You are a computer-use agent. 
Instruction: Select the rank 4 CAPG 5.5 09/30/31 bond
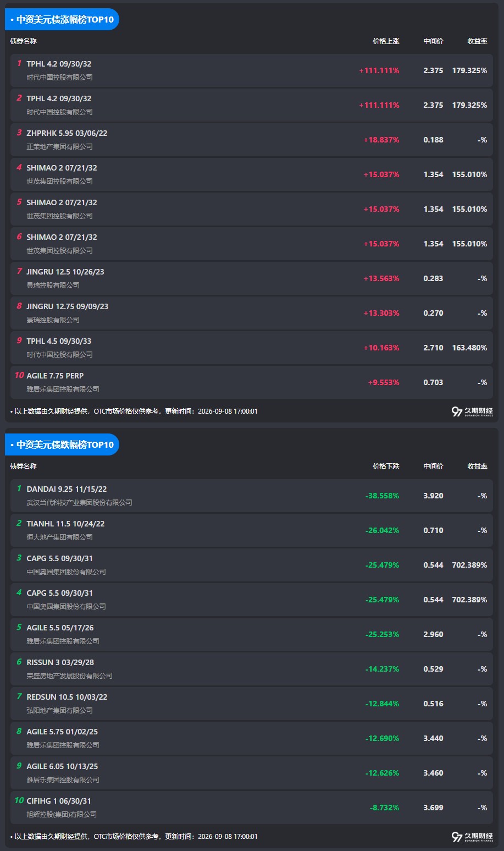point(252,600)
